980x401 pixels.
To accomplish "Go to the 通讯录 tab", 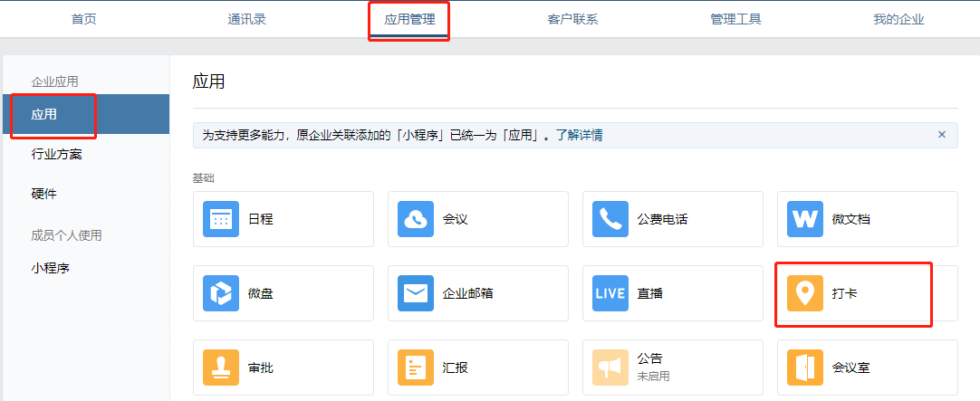I will tap(246, 20).
